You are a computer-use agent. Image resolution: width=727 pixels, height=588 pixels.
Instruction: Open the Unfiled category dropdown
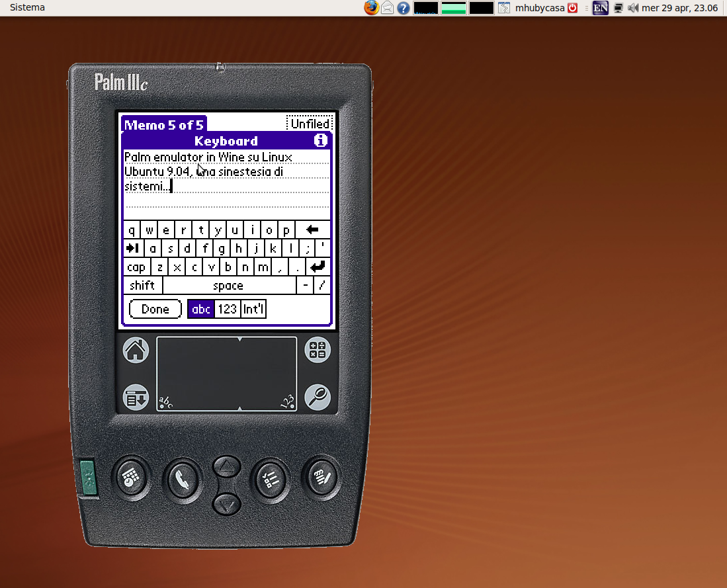coord(310,123)
